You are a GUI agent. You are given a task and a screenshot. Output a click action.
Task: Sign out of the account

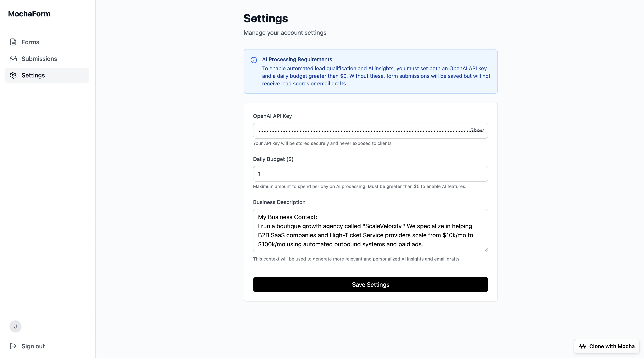[33, 346]
